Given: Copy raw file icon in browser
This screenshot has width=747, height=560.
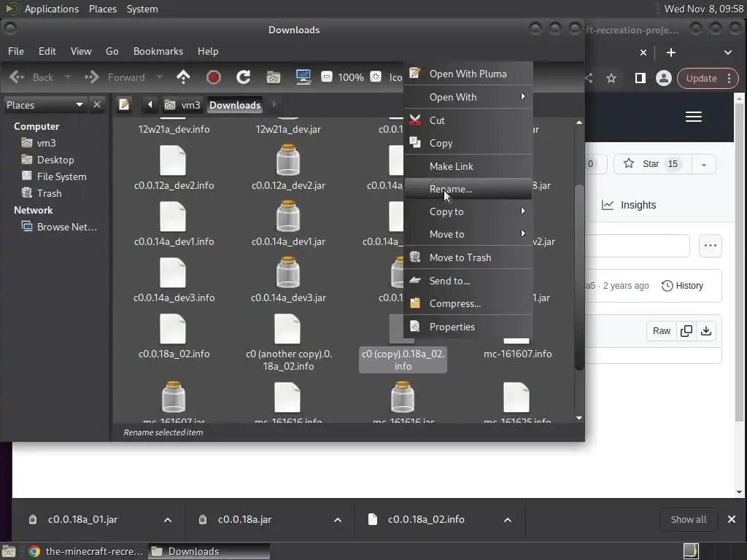Looking at the screenshot, I should pos(686,330).
